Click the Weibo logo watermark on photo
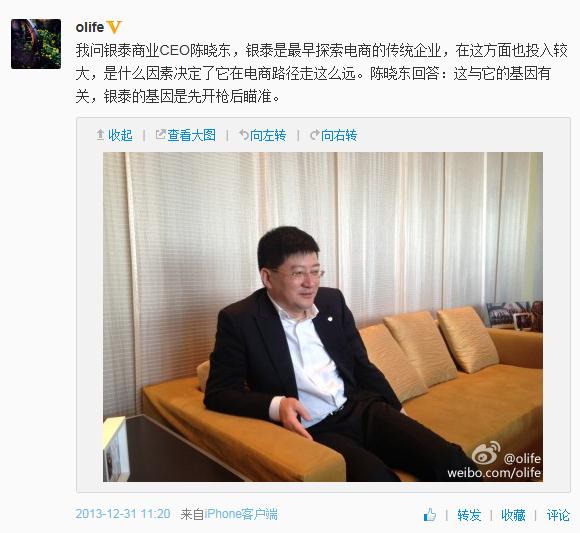580x533 pixels. (486, 453)
